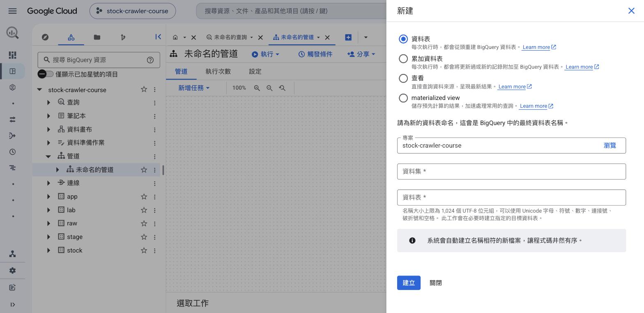The width and height of the screenshot is (644, 313).
Task: Open more options for 查詢 row
Action: click(x=154, y=102)
